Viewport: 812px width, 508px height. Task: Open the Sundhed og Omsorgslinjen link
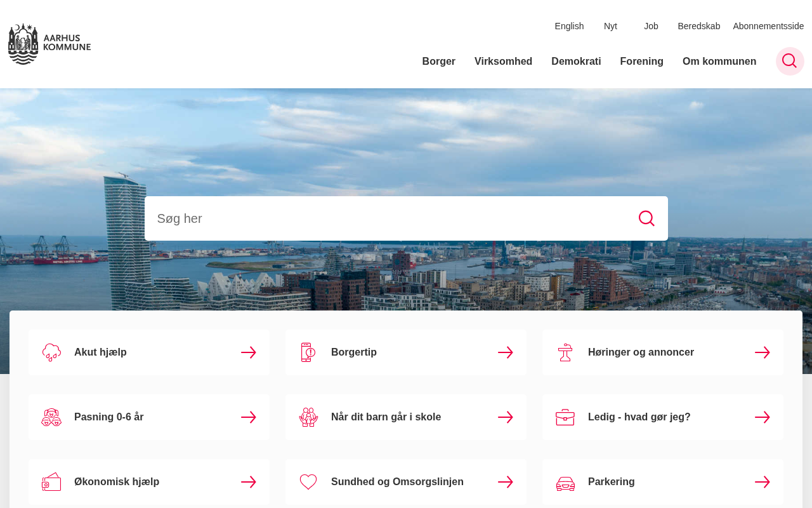[406, 482]
